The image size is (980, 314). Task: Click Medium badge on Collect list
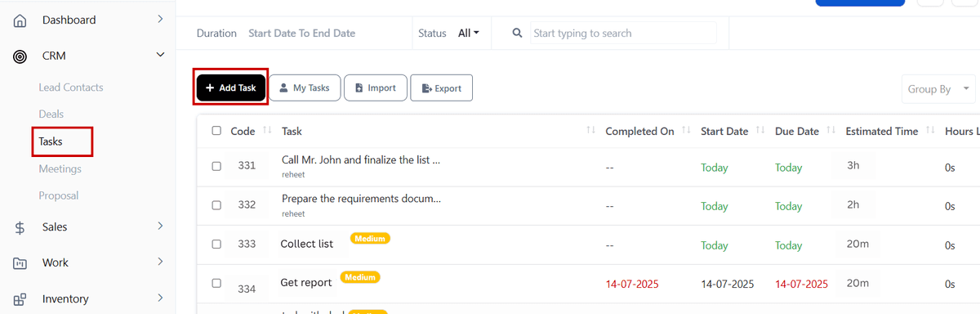tap(370, 239)
